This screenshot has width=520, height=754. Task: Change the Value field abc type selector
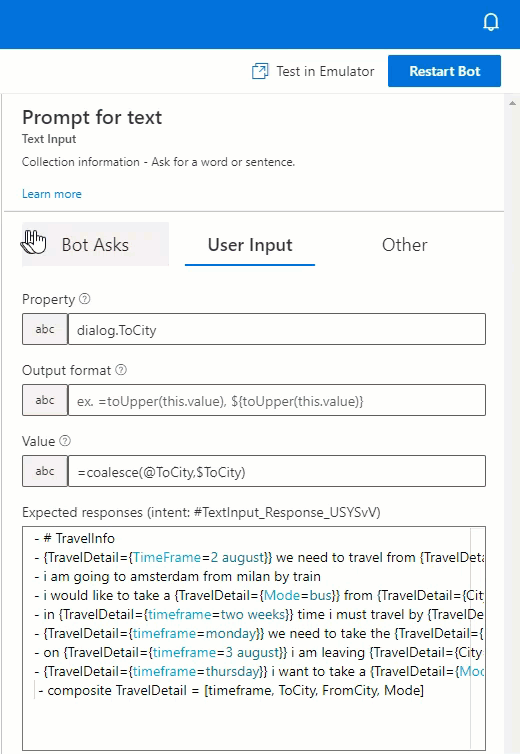pyautogui.click(x=45, y=471)
